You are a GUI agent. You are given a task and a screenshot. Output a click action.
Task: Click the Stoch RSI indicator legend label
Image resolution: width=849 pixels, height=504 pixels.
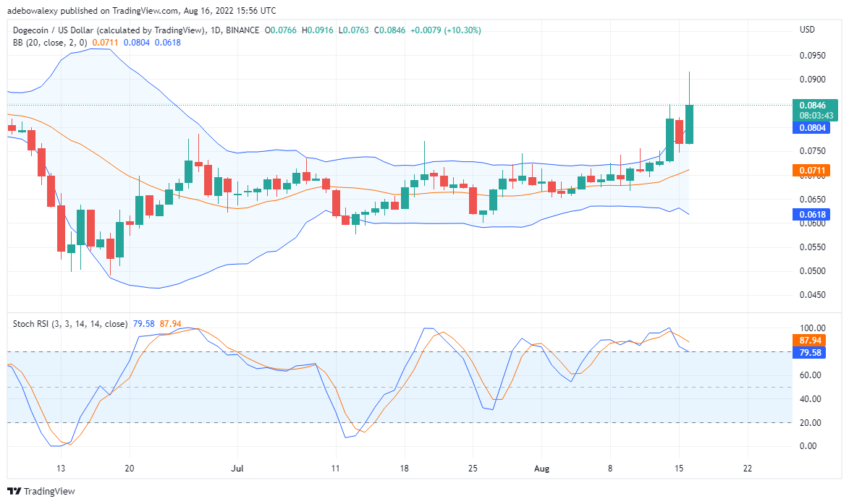pyautogui.click(x=70, y=324)
